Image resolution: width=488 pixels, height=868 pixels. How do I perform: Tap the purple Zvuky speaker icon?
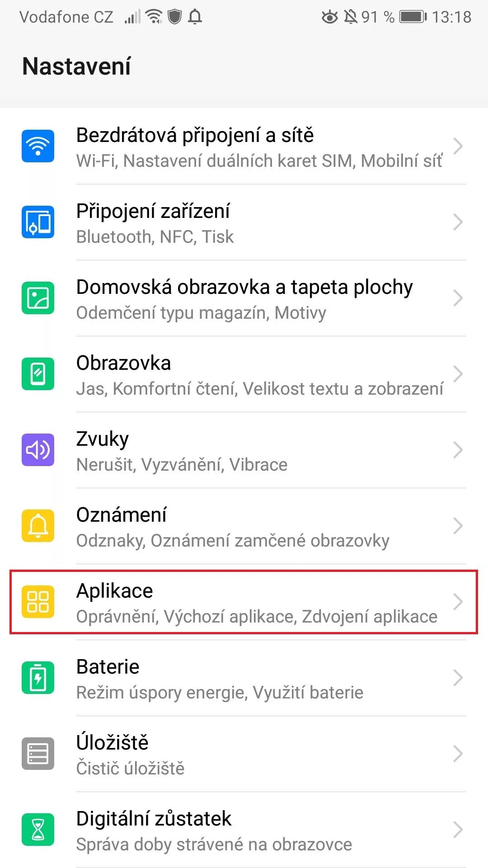click(x=38, y=450)
